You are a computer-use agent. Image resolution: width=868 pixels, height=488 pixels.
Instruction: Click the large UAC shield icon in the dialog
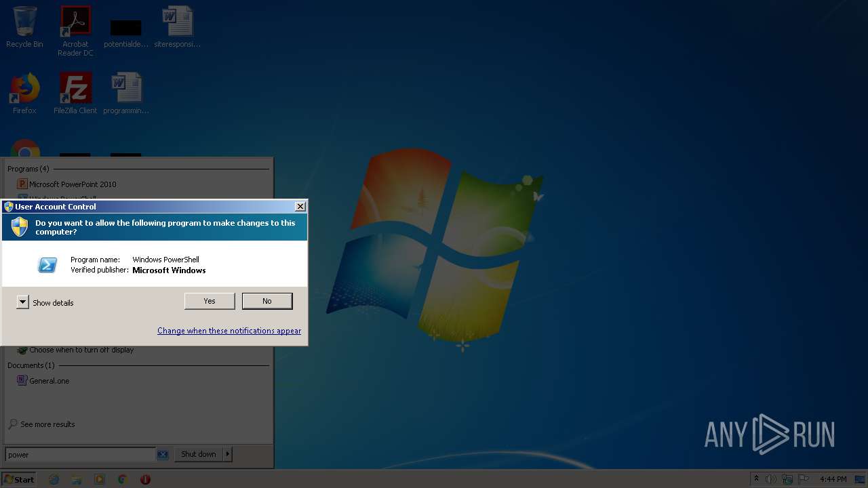(x=20, y=227)
